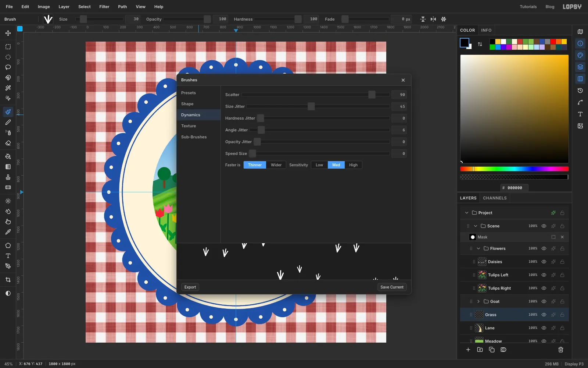588x368 pixels.
Task: Open the History panel icon
Action: [580, 91]
